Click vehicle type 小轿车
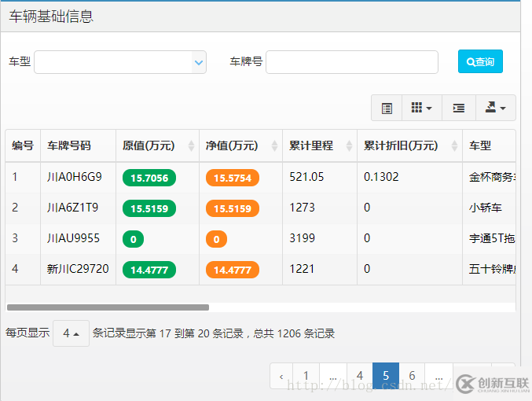The image size is (532, 401). [x=485, y=208]
